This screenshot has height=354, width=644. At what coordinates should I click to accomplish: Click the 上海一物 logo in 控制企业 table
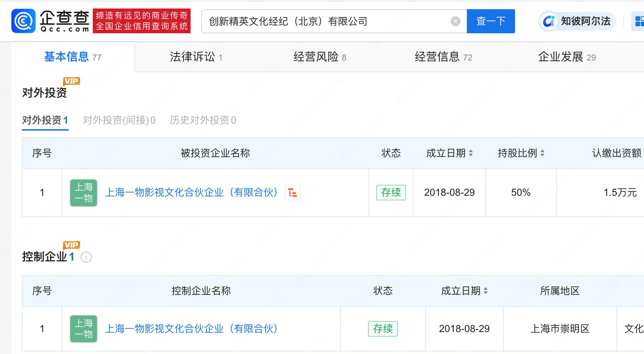[84, 329]
